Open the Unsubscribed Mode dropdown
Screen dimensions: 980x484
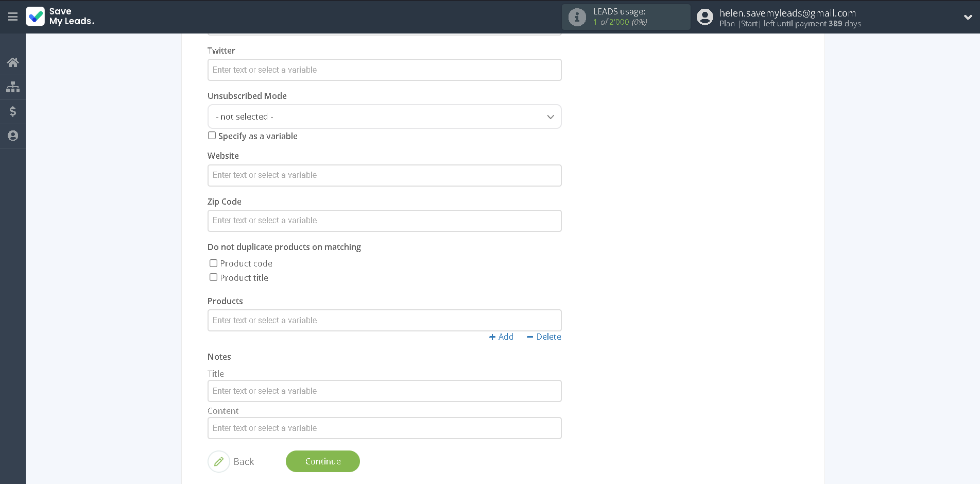coord(384,116)
